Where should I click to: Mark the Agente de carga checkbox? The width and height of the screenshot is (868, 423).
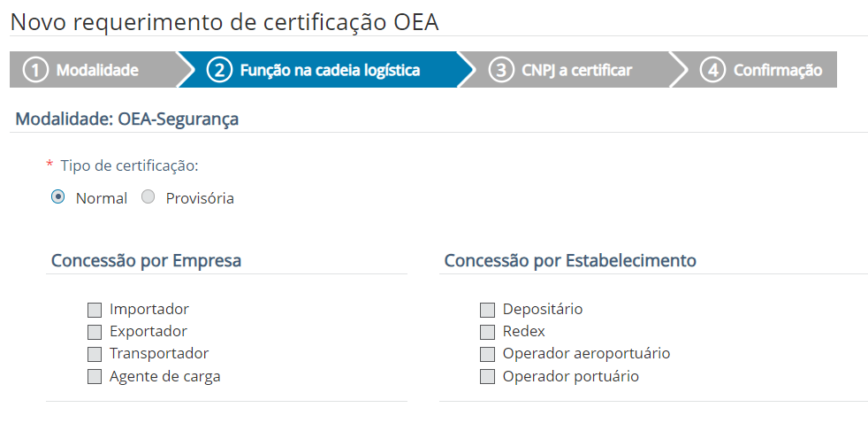pyautogui.click(x=95, y=377)
